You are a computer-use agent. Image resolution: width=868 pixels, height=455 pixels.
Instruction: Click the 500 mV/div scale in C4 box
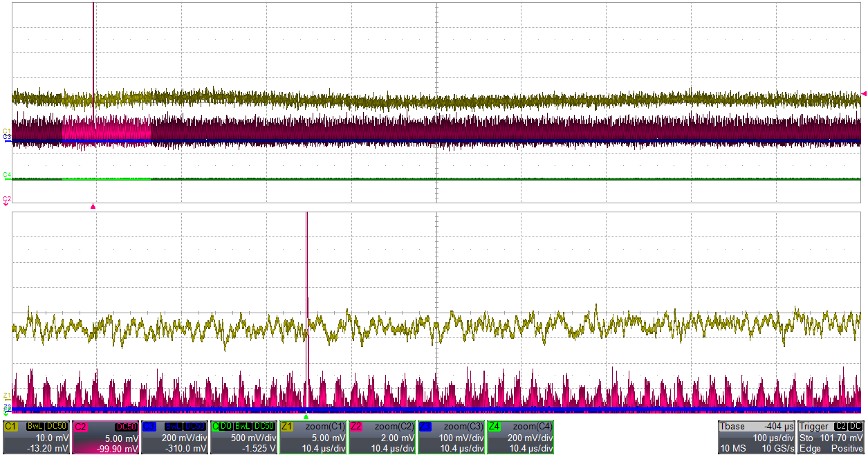point(253,438)
